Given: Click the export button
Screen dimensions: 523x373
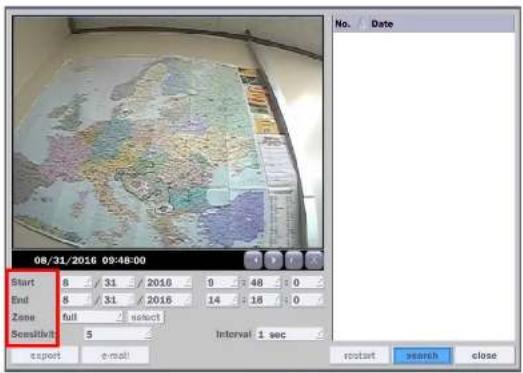Looking at the screenshot, I should (45, 356).
